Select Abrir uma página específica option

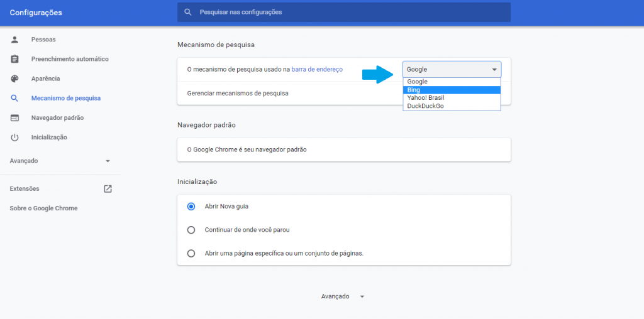tap(191, 254)
